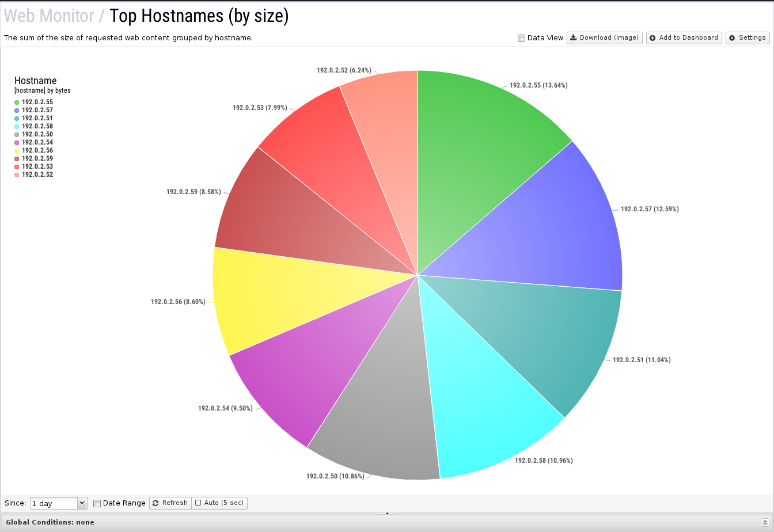Screen dimensions: 774x532
Task: Open the Web Monitor breadcrumb link
Action: pos(49,16)
